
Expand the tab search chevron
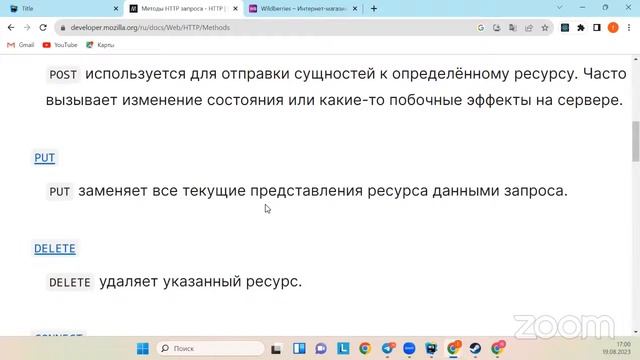pos(560,8)
